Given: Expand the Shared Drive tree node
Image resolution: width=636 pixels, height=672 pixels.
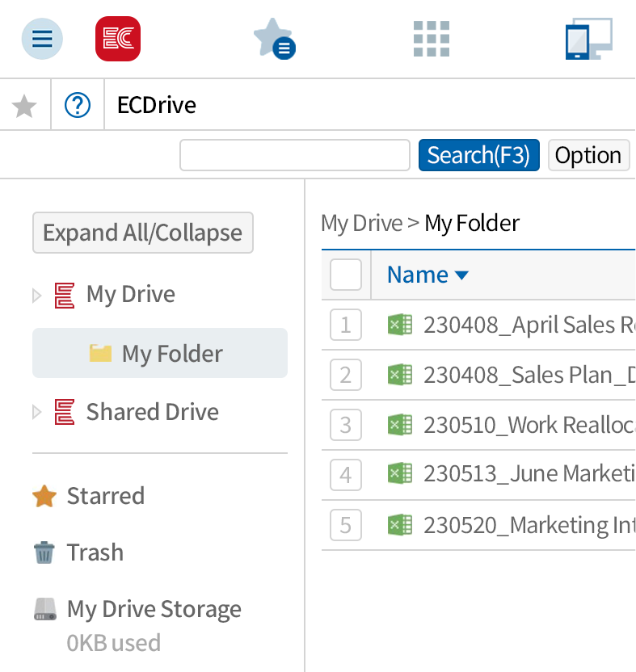Looking at the screenshot, I should pos(36,413).
